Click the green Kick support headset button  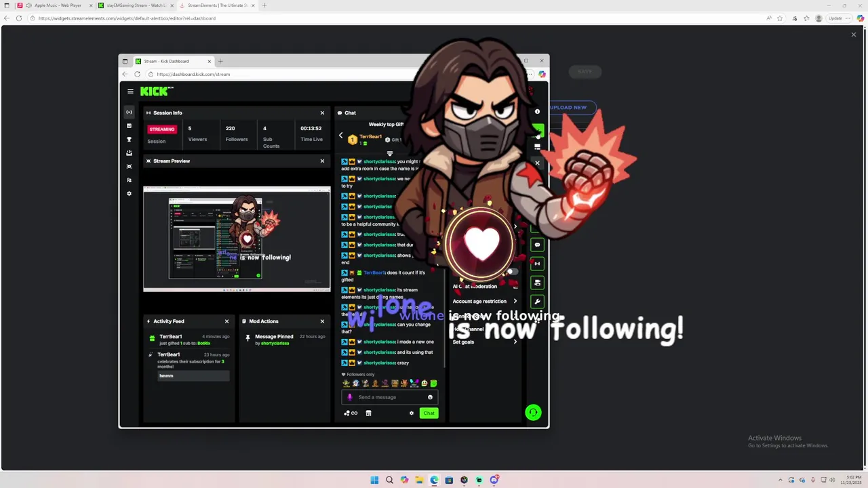pyautogui.click(x=533, y=412)
